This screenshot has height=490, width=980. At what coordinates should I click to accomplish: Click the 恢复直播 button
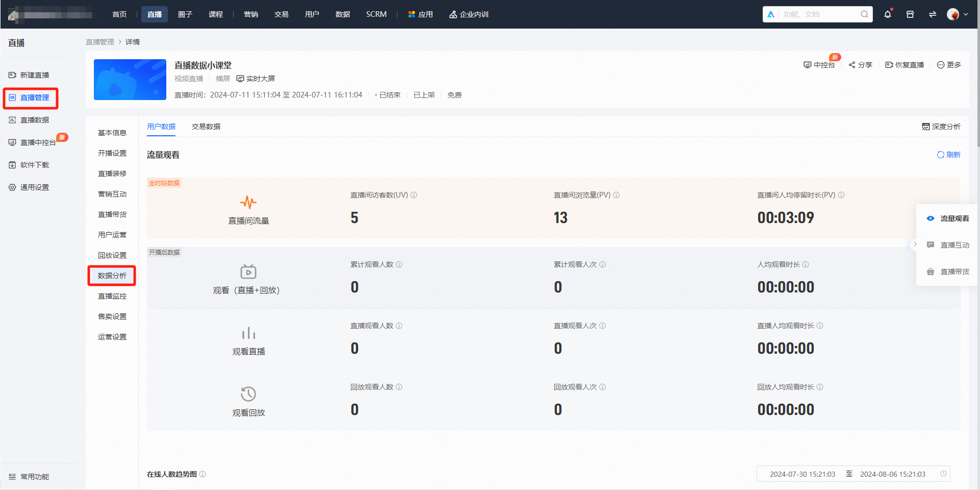coord(905,65)
